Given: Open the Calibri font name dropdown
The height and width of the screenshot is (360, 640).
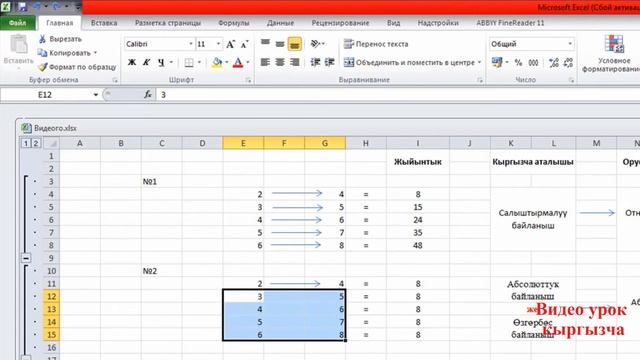Looking at the screenshot, I should [x=191, y=44].
